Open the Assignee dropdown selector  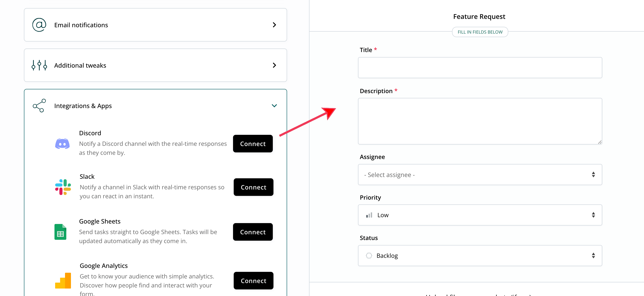480,175
